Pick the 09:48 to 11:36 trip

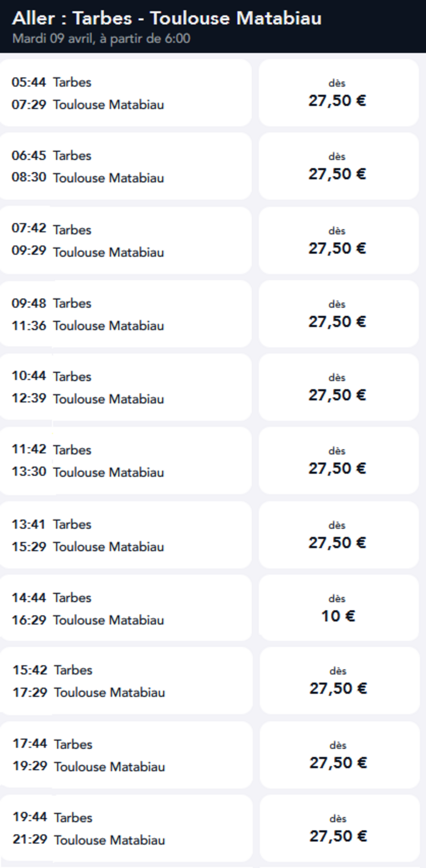125,314
